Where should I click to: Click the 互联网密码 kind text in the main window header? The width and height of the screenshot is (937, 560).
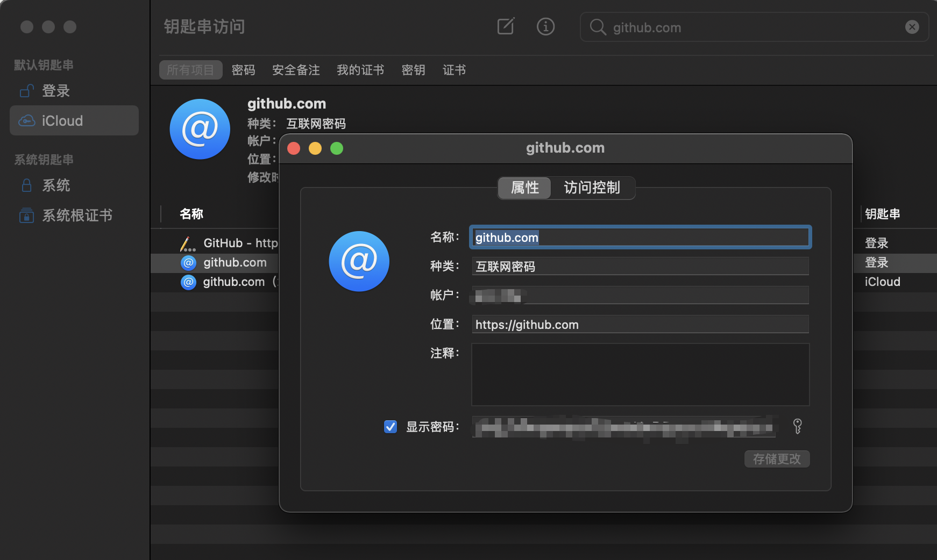coord(316,124)
